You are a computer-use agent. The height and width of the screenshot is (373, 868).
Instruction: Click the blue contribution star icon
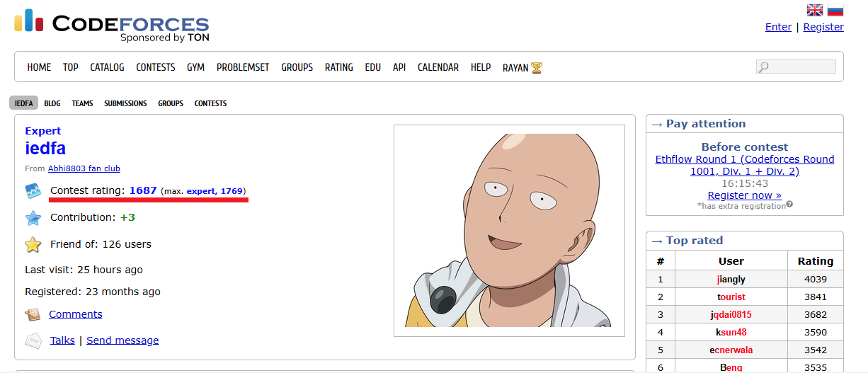click(33, 218)
